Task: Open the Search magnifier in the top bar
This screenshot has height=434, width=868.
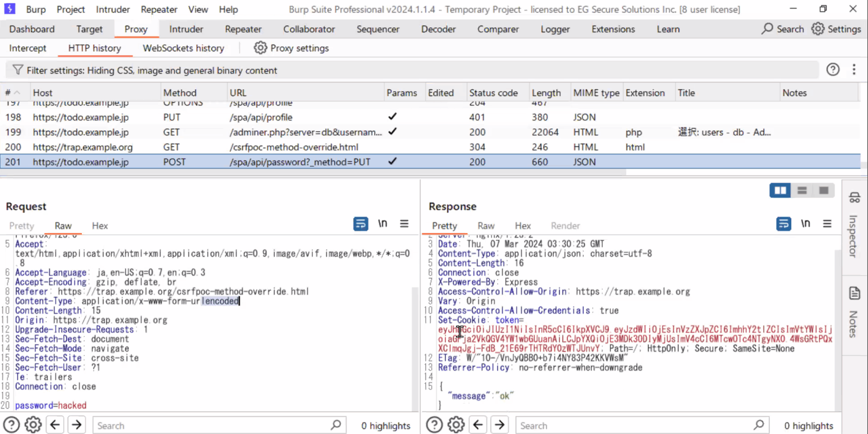Action: 768,29
